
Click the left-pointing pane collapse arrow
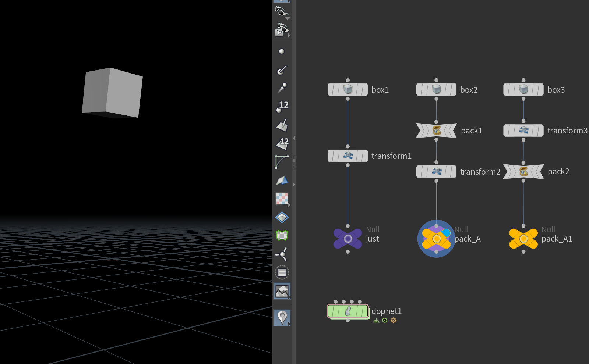[294, 138]
